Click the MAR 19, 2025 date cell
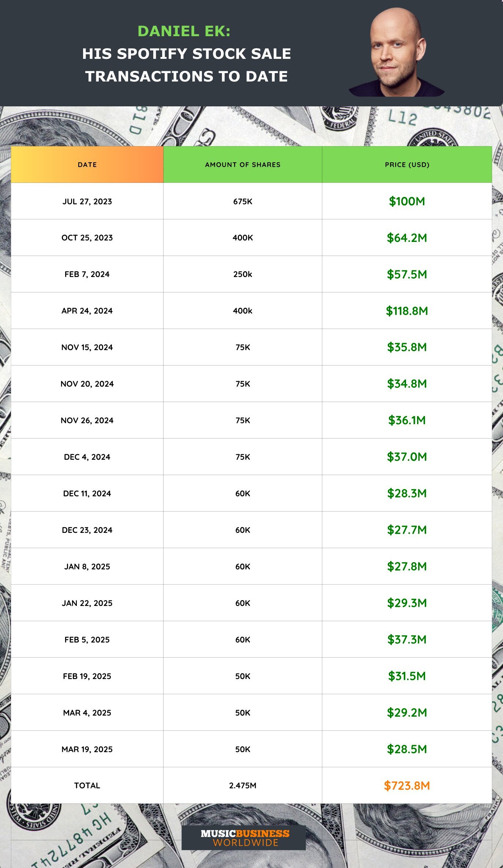The image size is (503, 868). pos(87,749)
